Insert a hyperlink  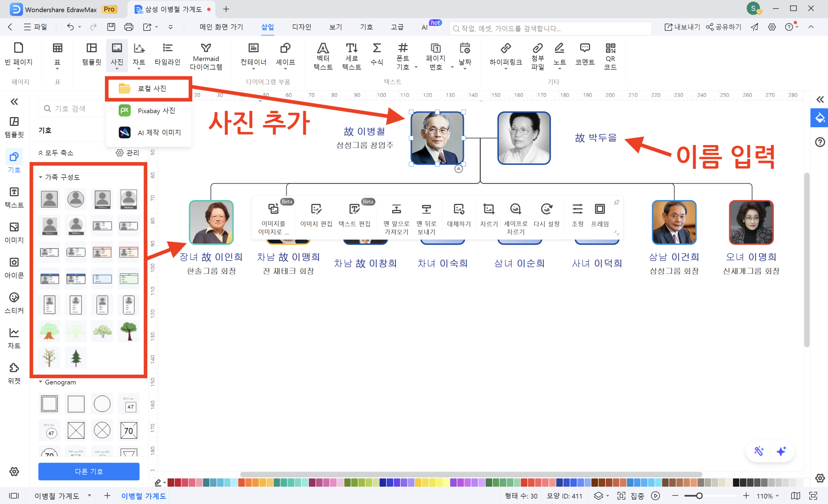[505, 55]
